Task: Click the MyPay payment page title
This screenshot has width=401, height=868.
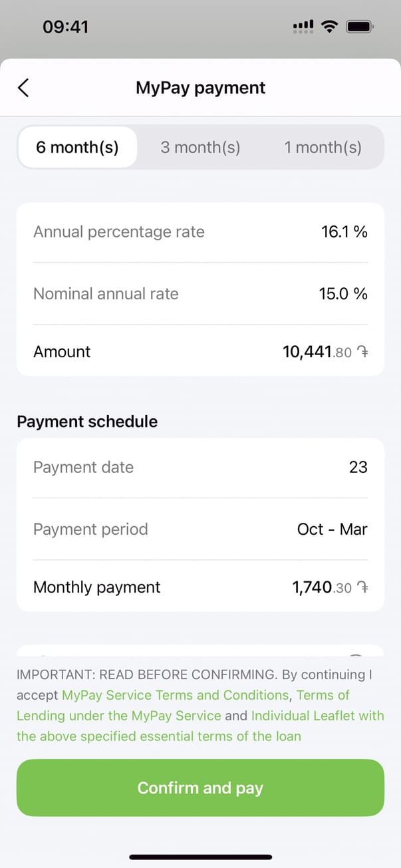Action: click(200, 88)
